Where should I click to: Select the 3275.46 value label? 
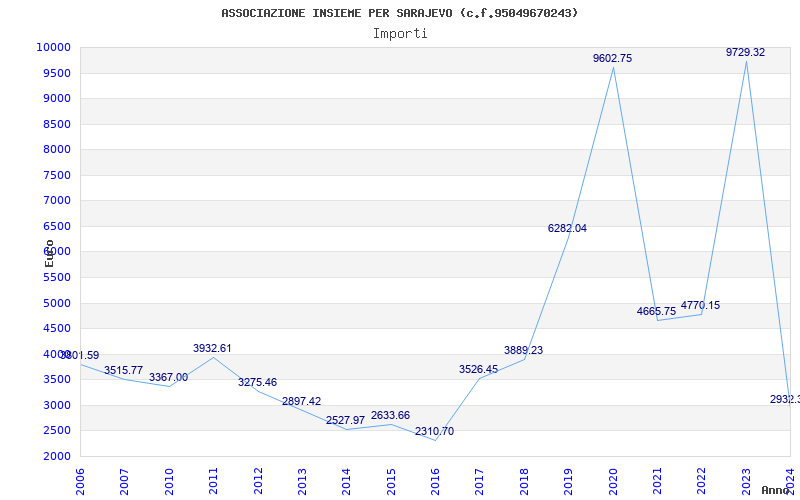pos(257,383)
